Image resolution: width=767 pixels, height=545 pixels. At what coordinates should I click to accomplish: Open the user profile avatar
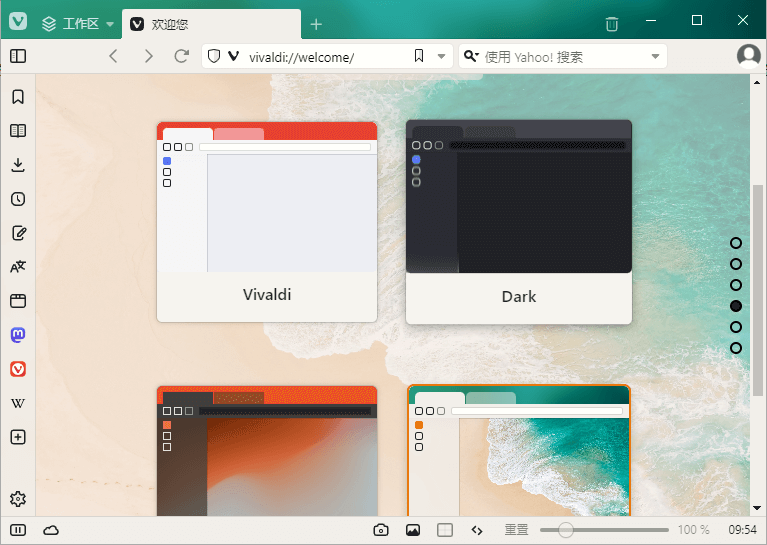(749, 56)
